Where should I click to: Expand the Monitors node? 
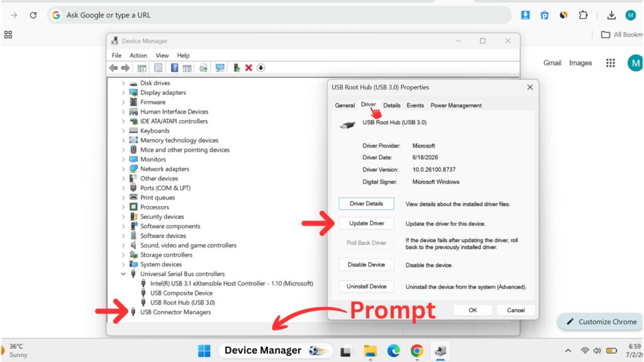tap(123, 159)
